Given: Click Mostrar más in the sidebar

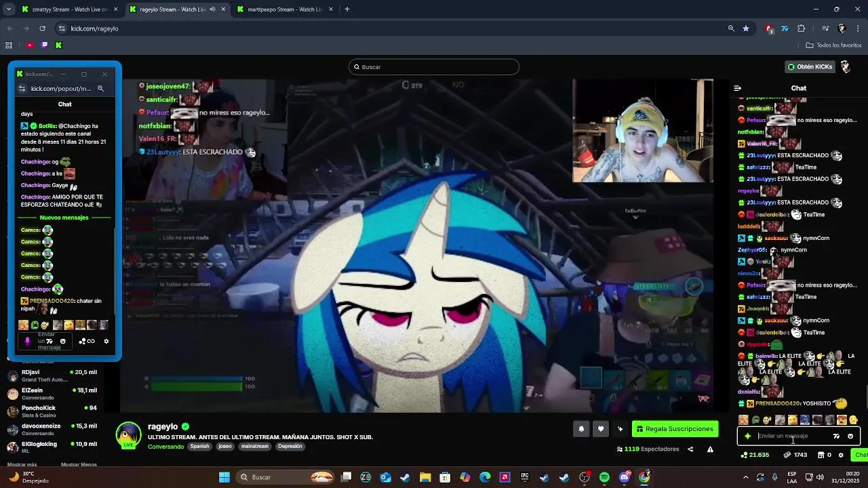Looking at the screenshot, I should pos(22,465).
